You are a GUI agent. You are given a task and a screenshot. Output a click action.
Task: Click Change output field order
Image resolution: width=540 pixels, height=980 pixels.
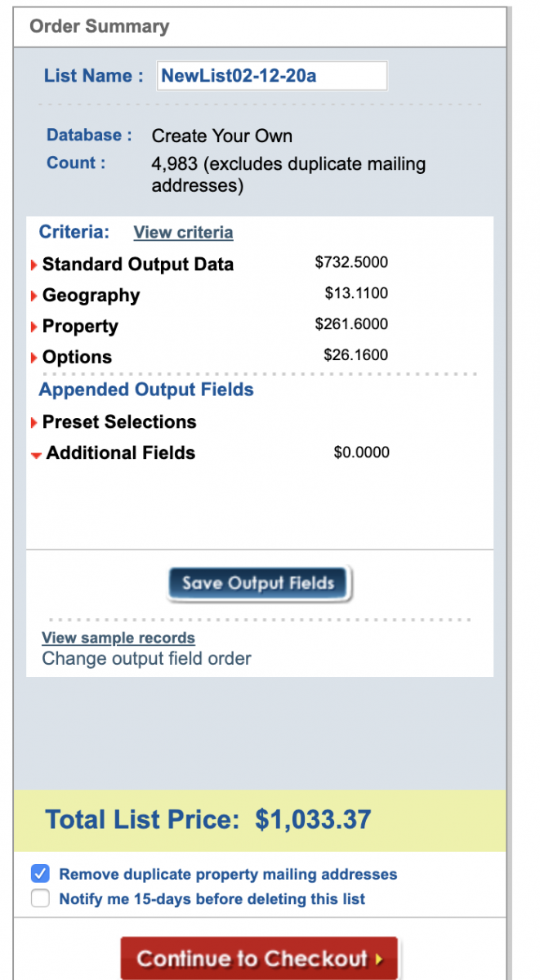click(x=146, y=658)
